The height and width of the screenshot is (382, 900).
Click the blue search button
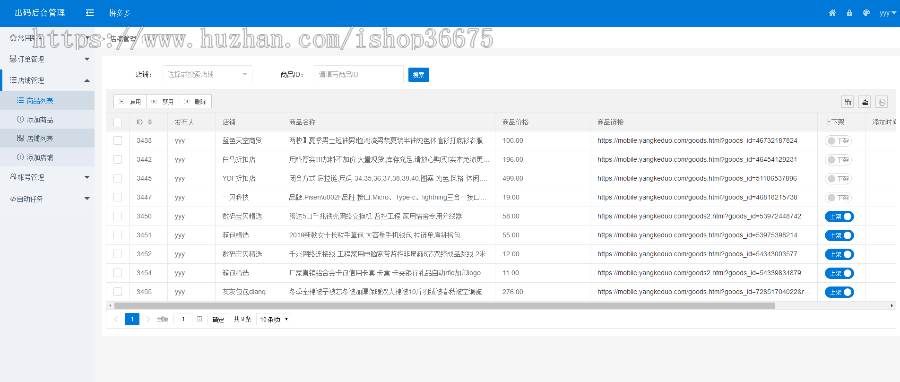click(418, 75)
